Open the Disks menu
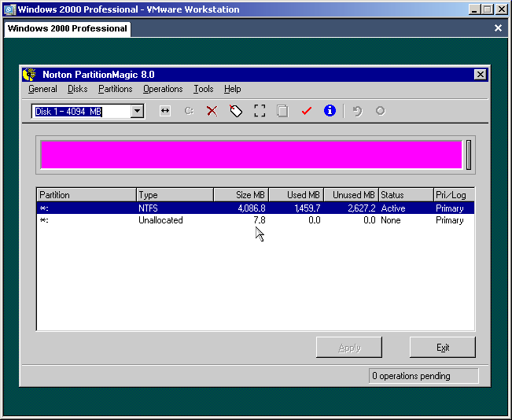 click(x=77, y=89)
